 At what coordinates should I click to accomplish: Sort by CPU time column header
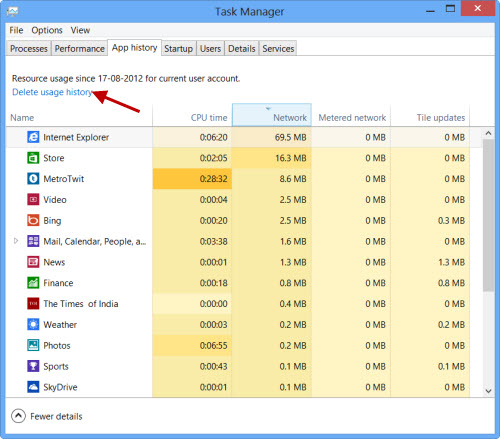coord(192,116)
